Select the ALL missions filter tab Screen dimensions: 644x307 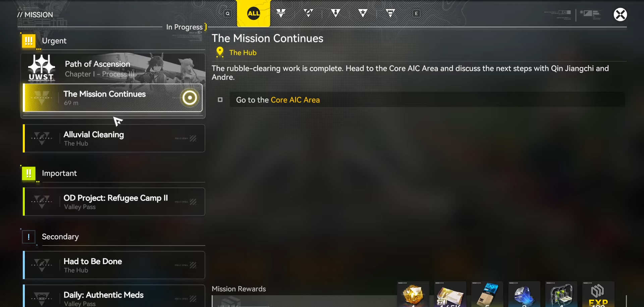point(254,13)
